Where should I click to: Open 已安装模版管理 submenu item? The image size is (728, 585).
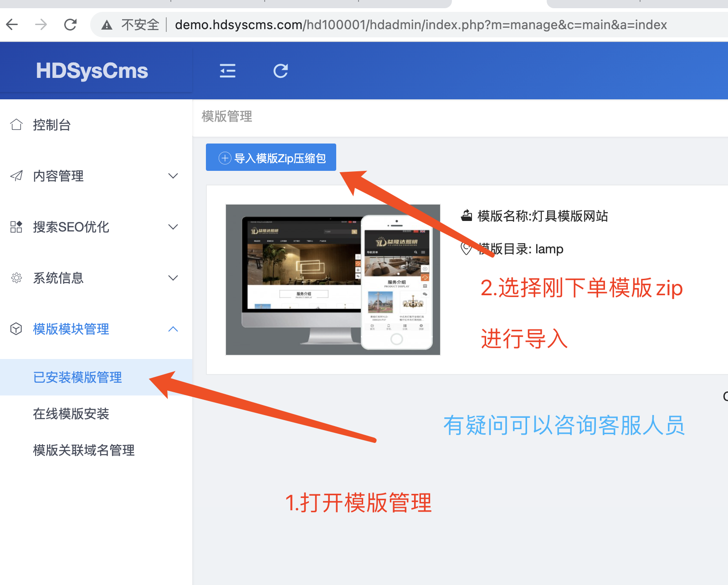click(x=77, y=377)
